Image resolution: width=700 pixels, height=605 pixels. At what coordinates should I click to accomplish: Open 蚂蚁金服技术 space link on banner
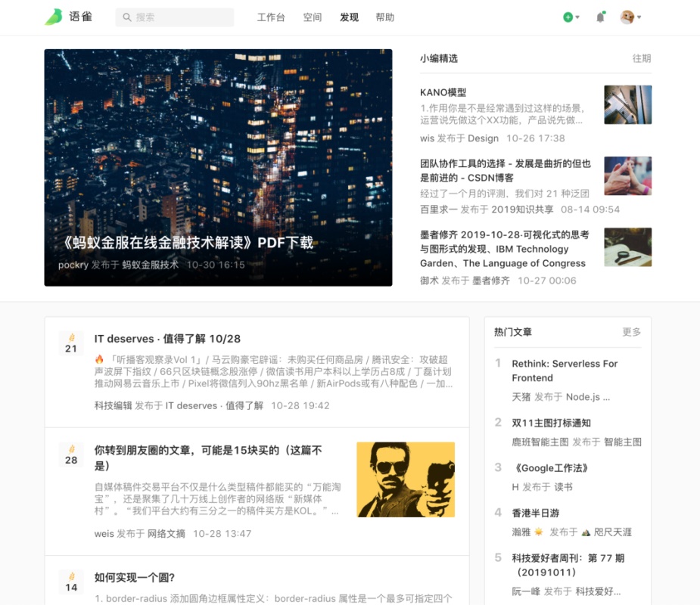coord(150,265)
